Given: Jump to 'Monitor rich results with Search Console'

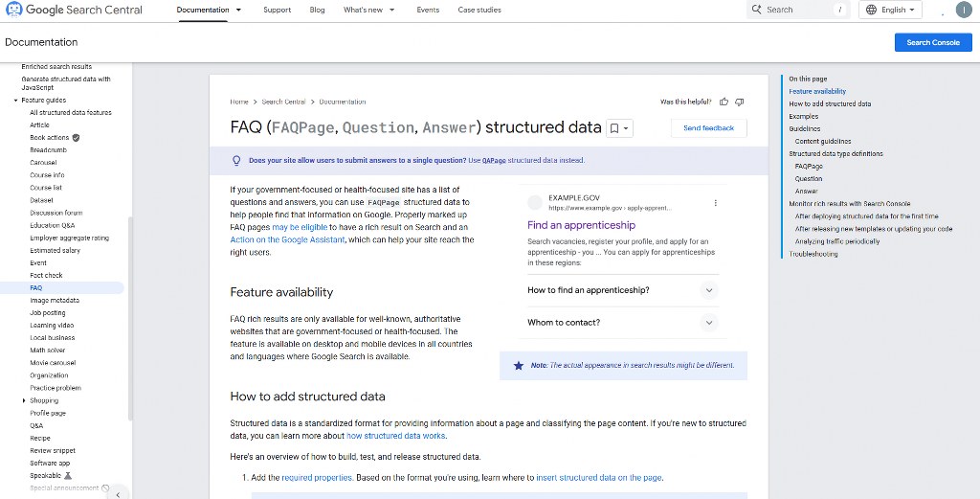Looking at the screenshot, I should click(850, 204).
